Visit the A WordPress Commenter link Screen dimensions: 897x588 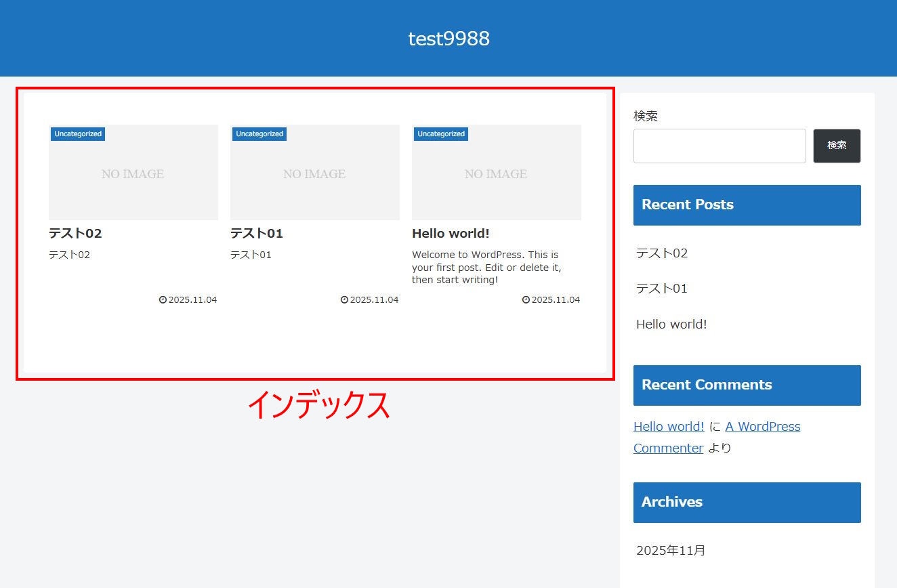coord(762,427)
